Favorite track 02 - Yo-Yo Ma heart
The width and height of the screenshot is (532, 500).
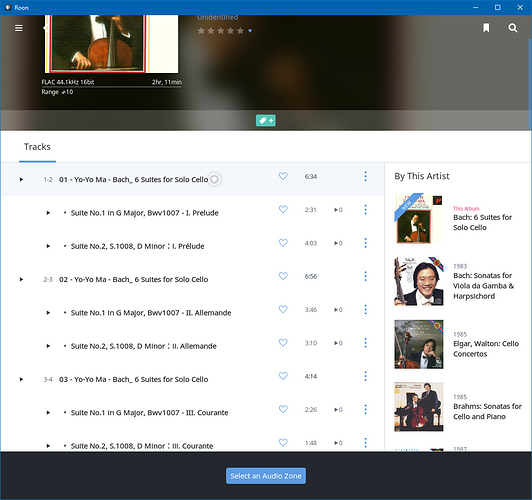[283, 276]
